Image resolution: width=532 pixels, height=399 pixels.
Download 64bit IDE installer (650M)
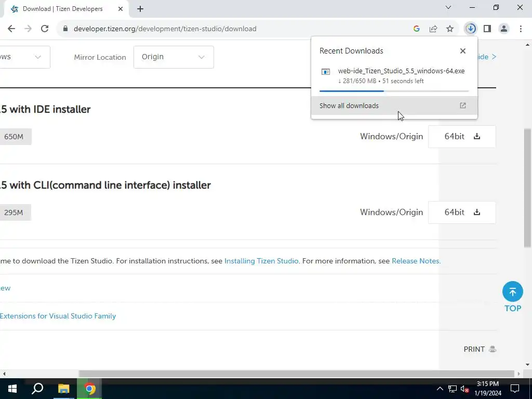[462, 137]
